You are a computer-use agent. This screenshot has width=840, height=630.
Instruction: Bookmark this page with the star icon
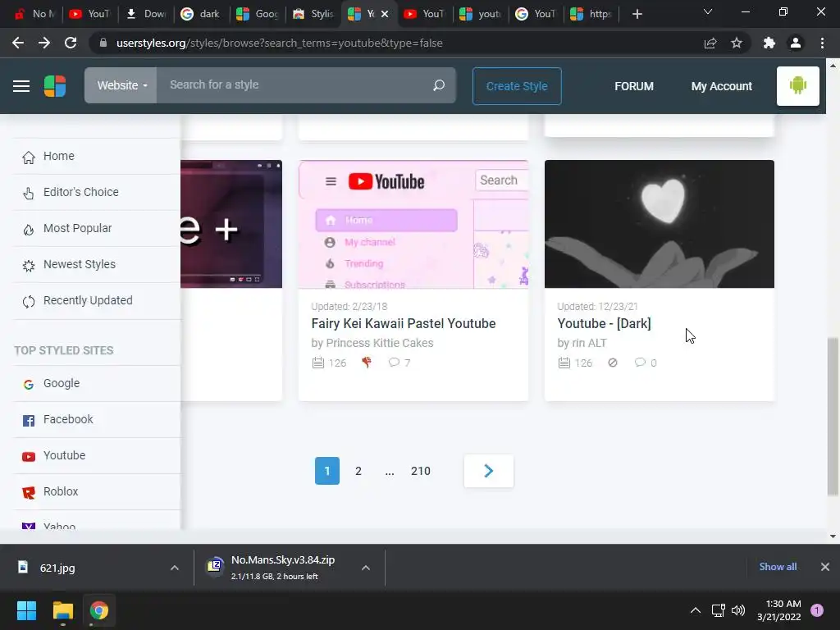(x=737, y=43)
